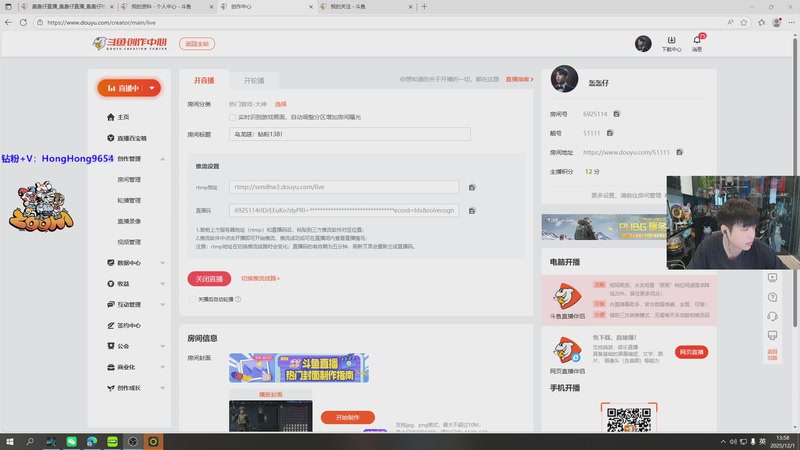This screenshot has width=800, height=450.
Task: Click 切换推流线路 link
Action: click(x=260, y=279)
